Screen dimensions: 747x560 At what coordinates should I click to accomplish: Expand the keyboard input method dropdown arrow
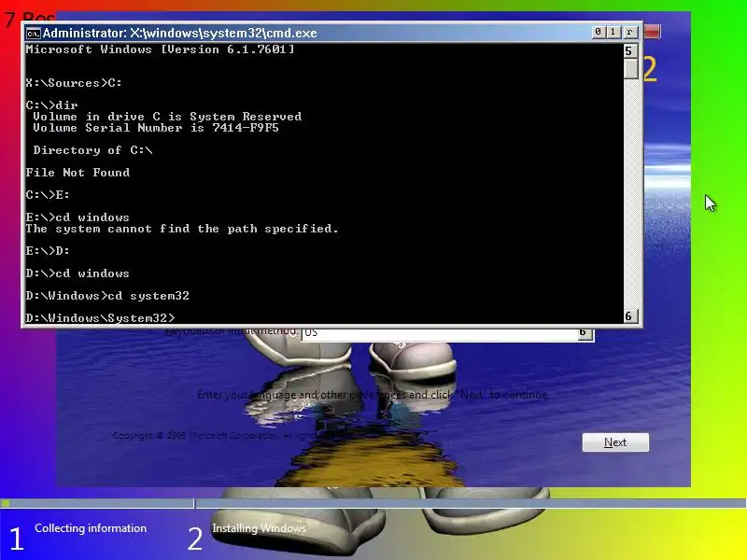[585, 333]
